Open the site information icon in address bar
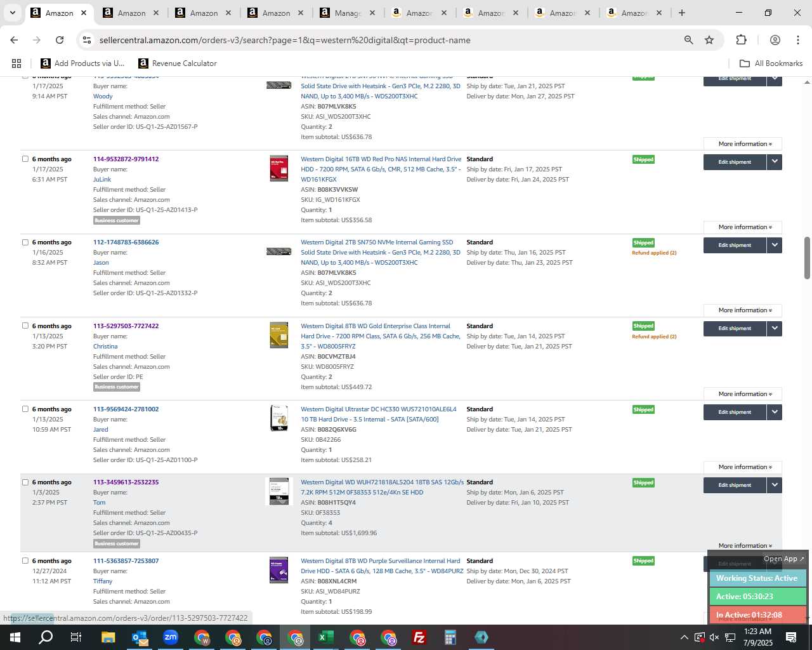The width and height of the screenshot is (812, 650). (x=87, y=40)
